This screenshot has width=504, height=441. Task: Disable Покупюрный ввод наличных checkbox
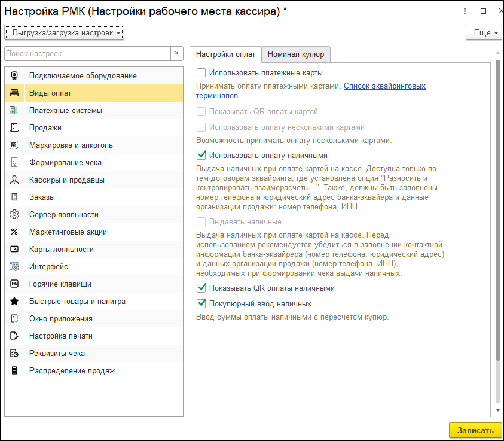click(201, 304)
